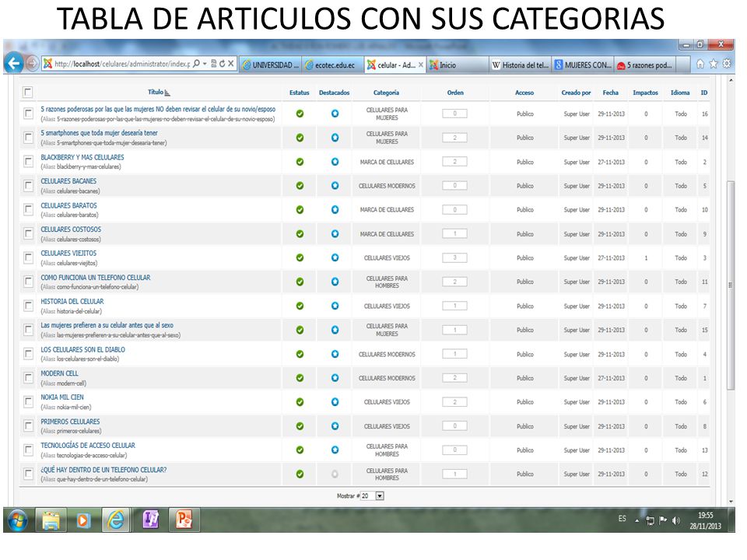Click the volume speaker icon in system tray
The image size is (747, 560).
(x=675, y=520)
